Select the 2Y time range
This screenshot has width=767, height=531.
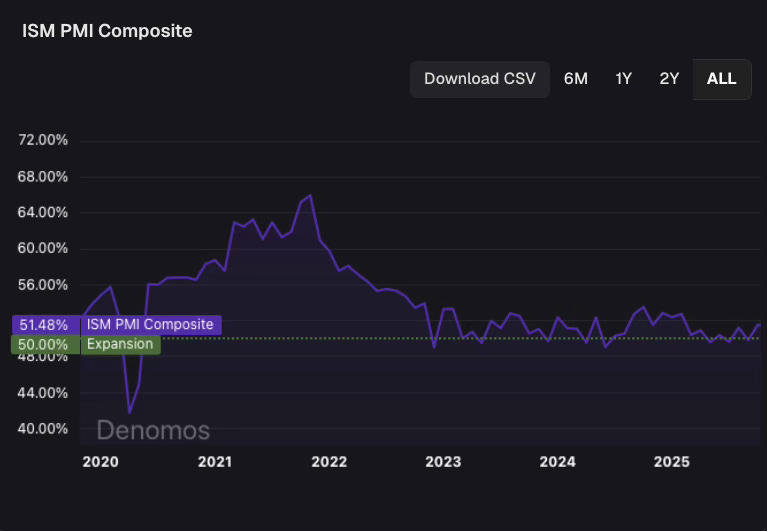tap(669, 79)
